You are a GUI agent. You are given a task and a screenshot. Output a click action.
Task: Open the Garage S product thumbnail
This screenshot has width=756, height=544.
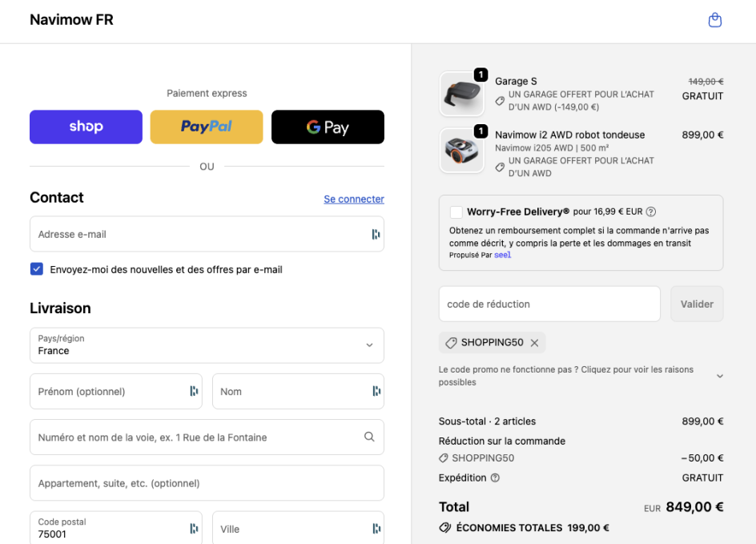(461, 94)
